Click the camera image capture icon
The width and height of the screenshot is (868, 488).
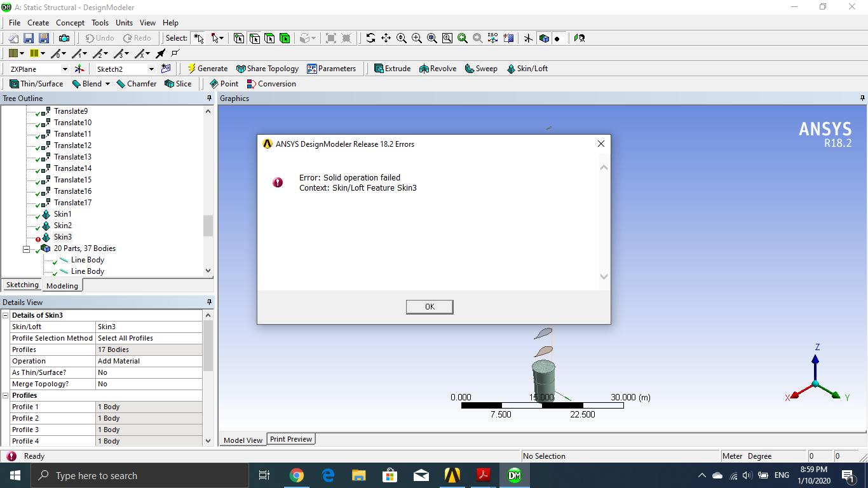click(x=64, y=38)
